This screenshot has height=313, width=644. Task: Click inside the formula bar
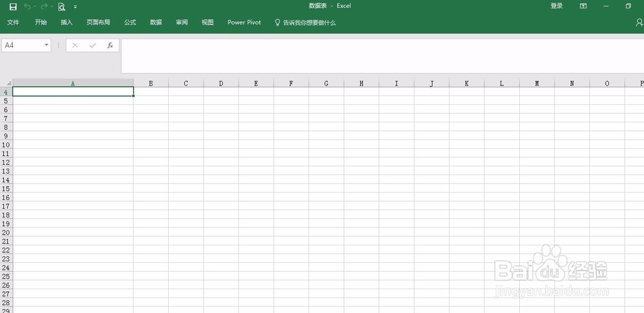coord(382,56)
